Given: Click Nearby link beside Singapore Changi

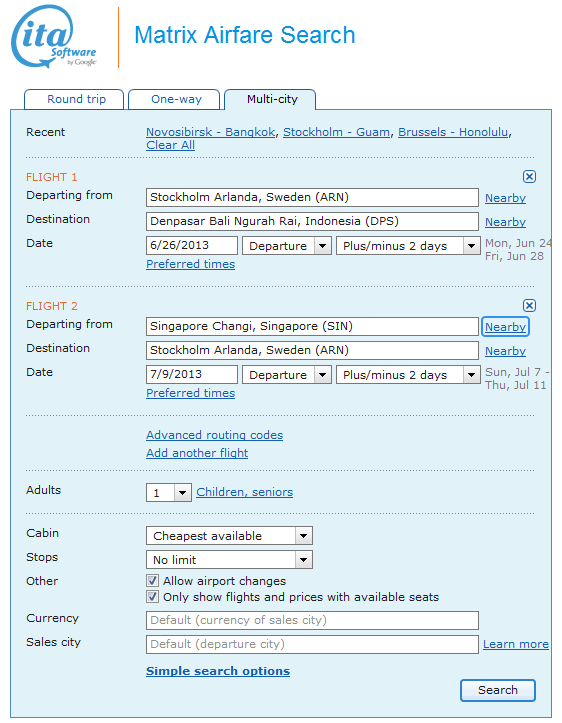Looking at the screenshot, I should point(505,327).
